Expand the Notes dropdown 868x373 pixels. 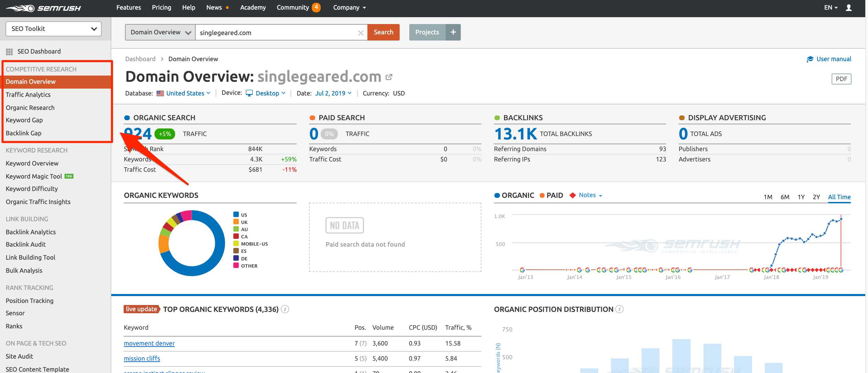[x=591, y=195]
